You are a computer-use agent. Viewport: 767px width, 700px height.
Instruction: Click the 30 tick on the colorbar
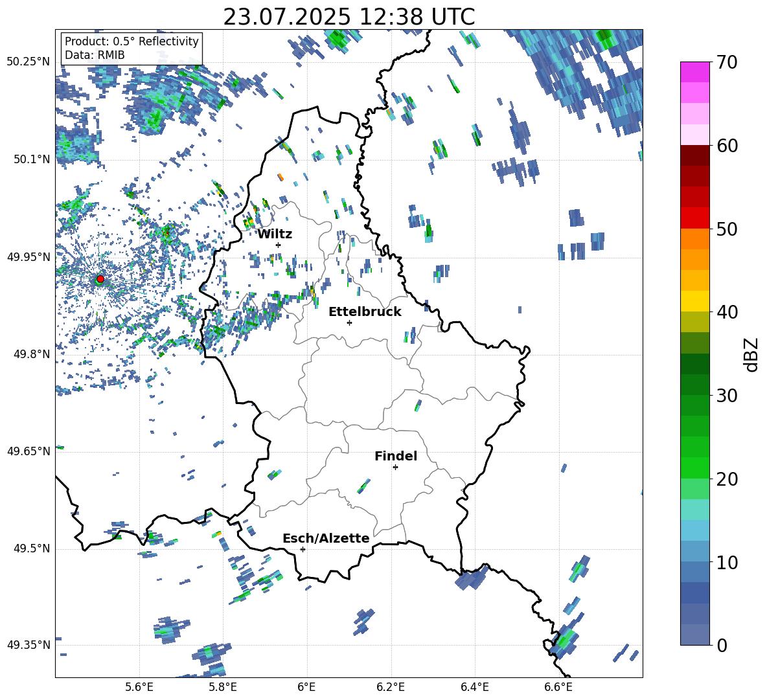(726, 396)
